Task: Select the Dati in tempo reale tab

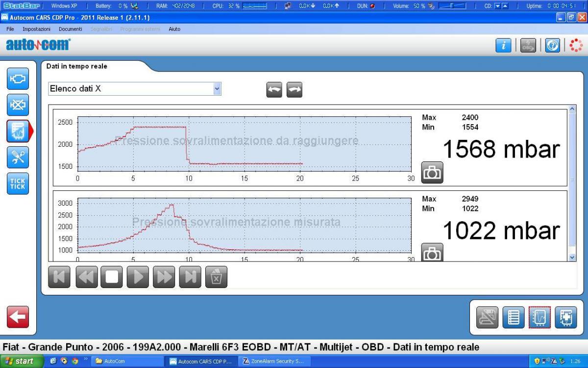Action: click(77, 66)
